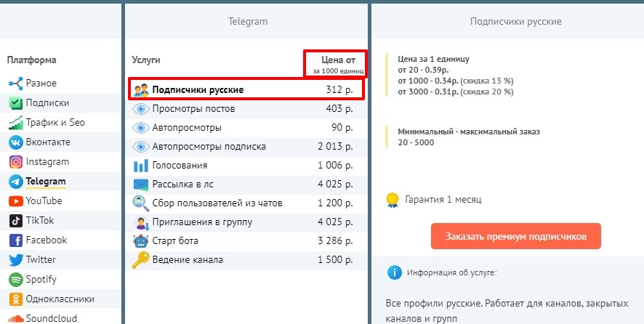Image resolution: width=644 pixels, height=324 pixels.
Task: Click the Вконтакте logo icon
Action: coord(15,142)
